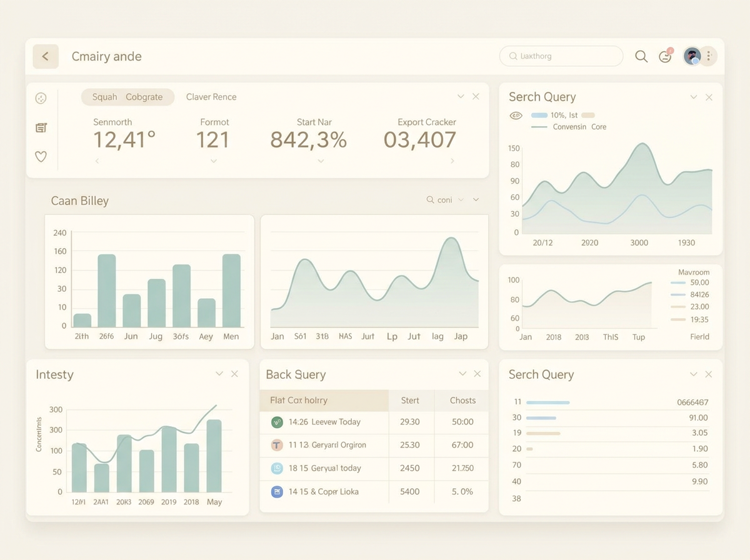Click the Fierld label under legend
Image resolution: width=750 pixels, height=560 pixels.
[x=699, y=337]
